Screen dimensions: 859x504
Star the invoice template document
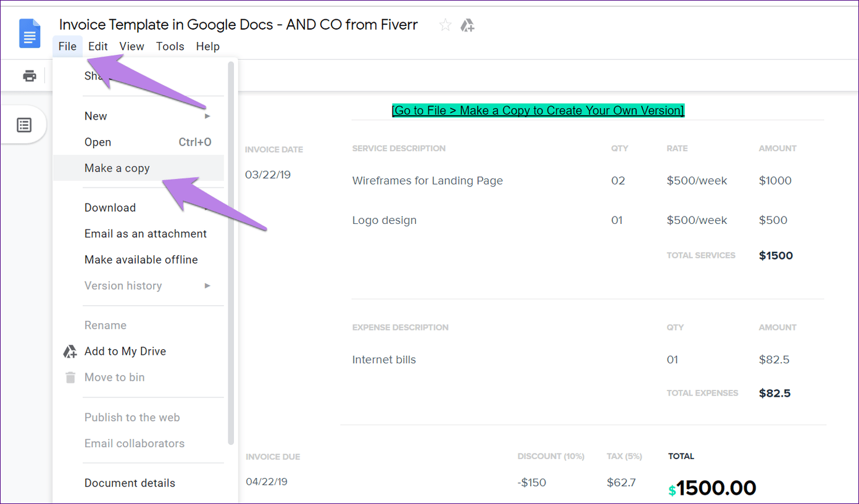coord(445,25)
